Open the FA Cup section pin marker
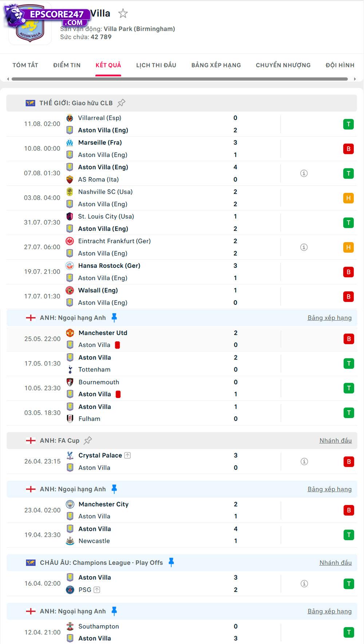The width and height of the screenshot is (364, 644). coord(87,440)
